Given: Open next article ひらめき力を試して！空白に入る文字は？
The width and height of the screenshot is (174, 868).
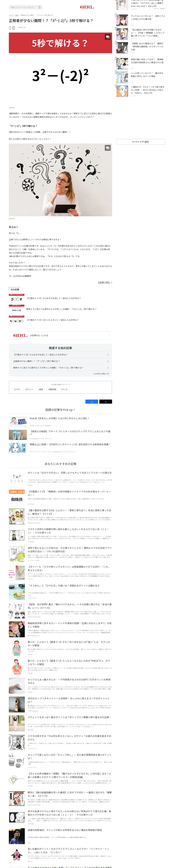Looking at the screenshot, I should coord(54,298).
